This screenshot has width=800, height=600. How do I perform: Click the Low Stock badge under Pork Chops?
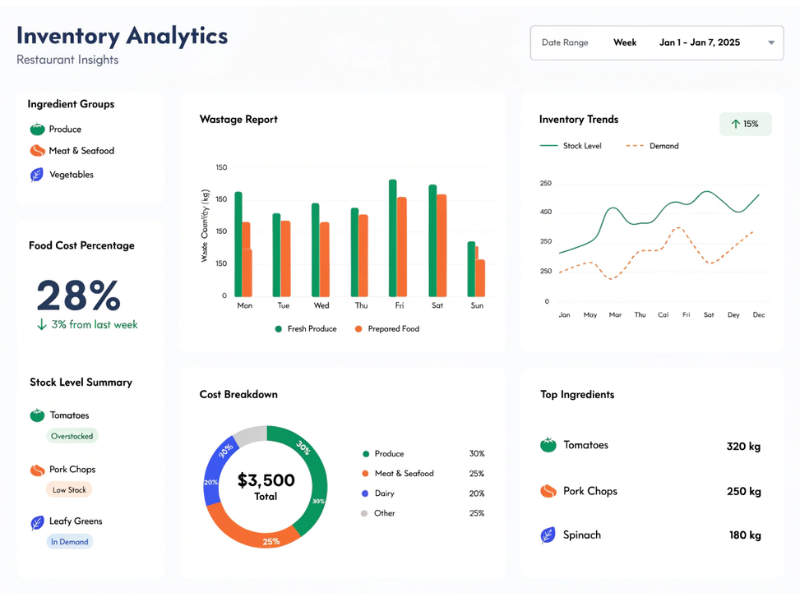[x=68, y=489]
